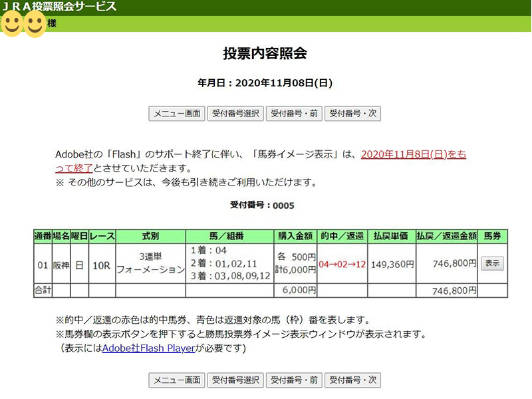Screen dimensions: 532x399
Task: Click the right smiley face emoji
Action: click(x=35, y=25)
